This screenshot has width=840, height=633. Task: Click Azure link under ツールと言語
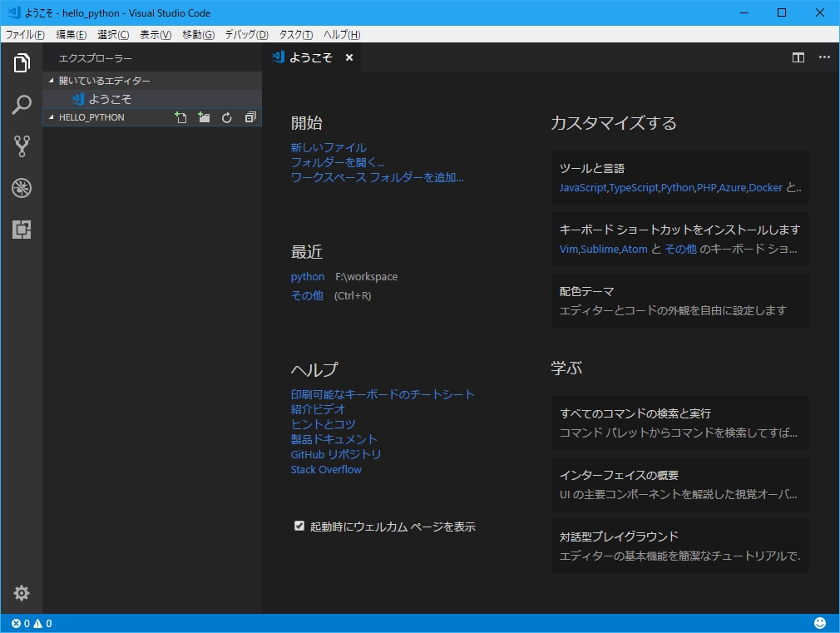[x=733, y=188]
